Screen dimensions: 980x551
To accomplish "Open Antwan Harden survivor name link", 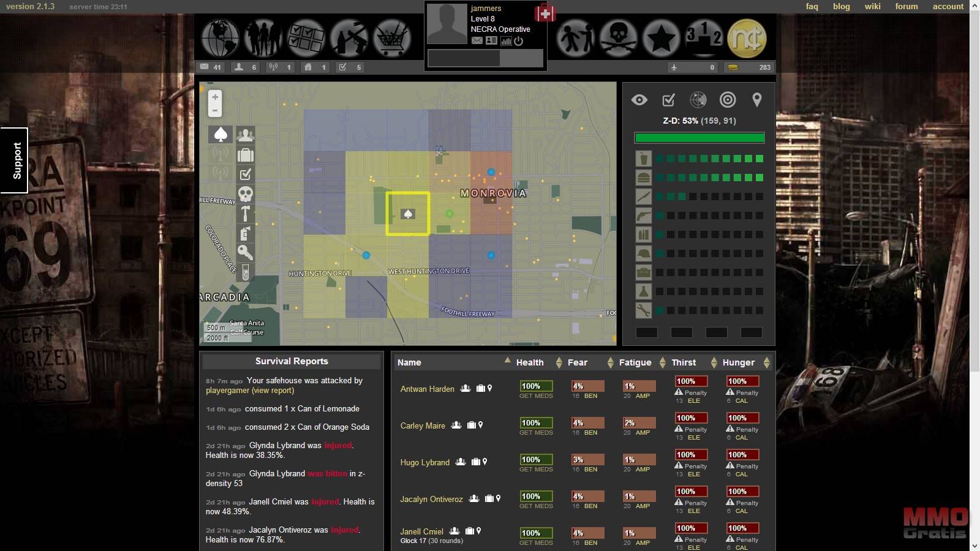I will tap(427, 389).
